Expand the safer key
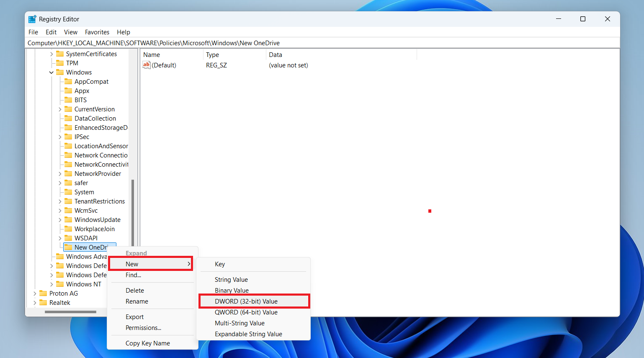The image size is (644, 358). click(60, 183)
